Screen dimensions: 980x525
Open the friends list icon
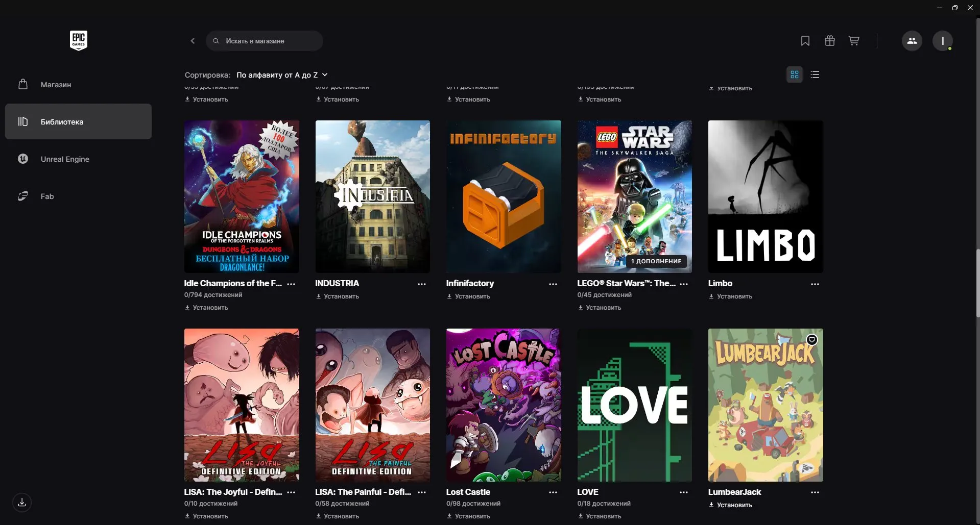[x=912, y=41]
